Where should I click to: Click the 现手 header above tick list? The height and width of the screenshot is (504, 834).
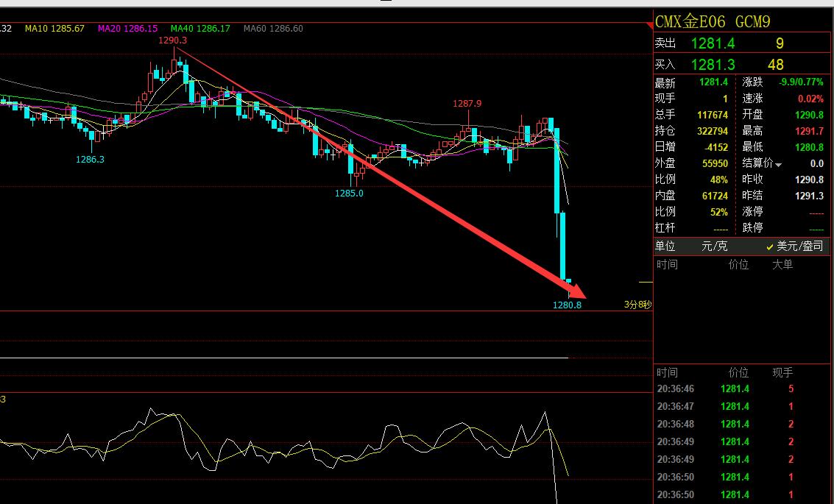782,373
